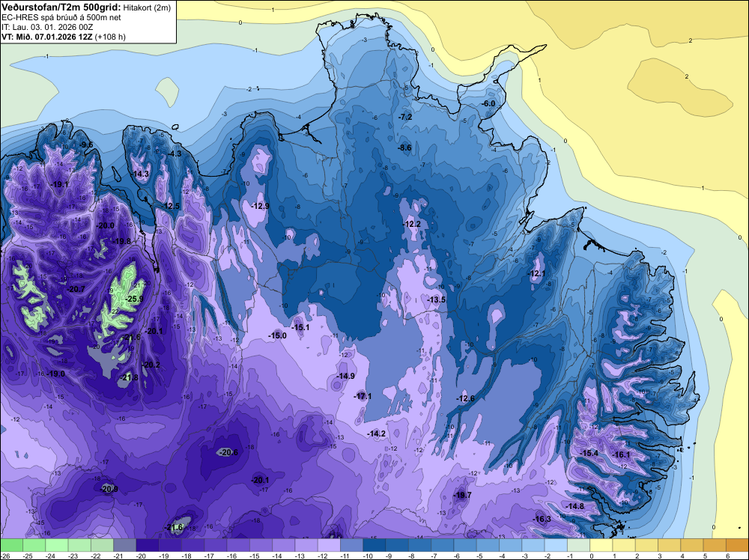Click the 'EC-HRES spá brúuð á 500m net' line
The width and height of the screenshot is (749, 560).
pos(61,17)
